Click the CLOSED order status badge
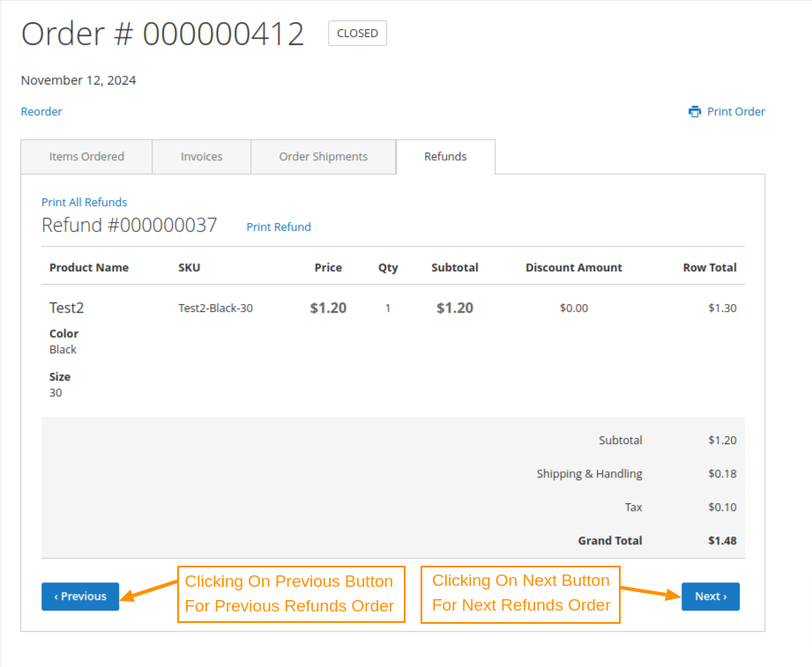 [357, 33]
